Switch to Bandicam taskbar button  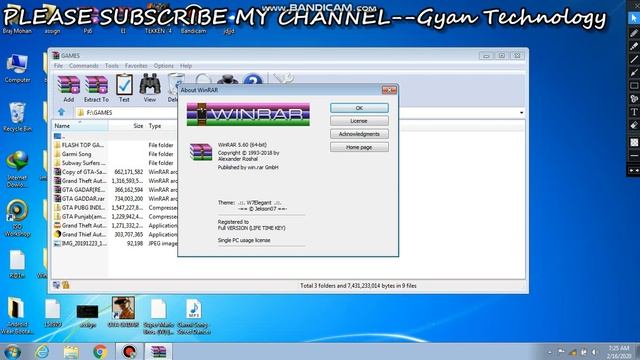click(129, 352)
